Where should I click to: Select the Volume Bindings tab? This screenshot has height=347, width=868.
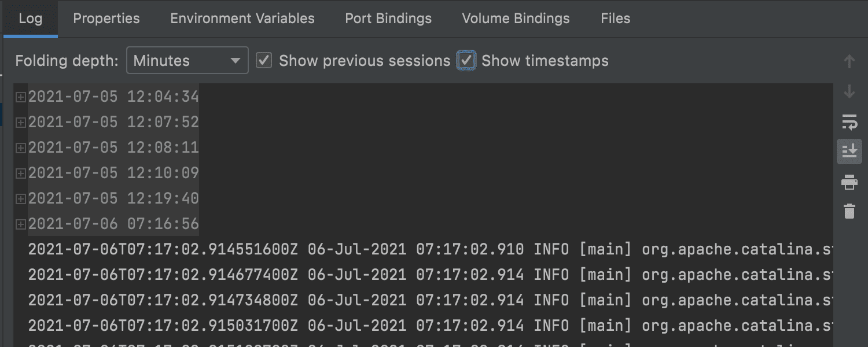(516, 19)
